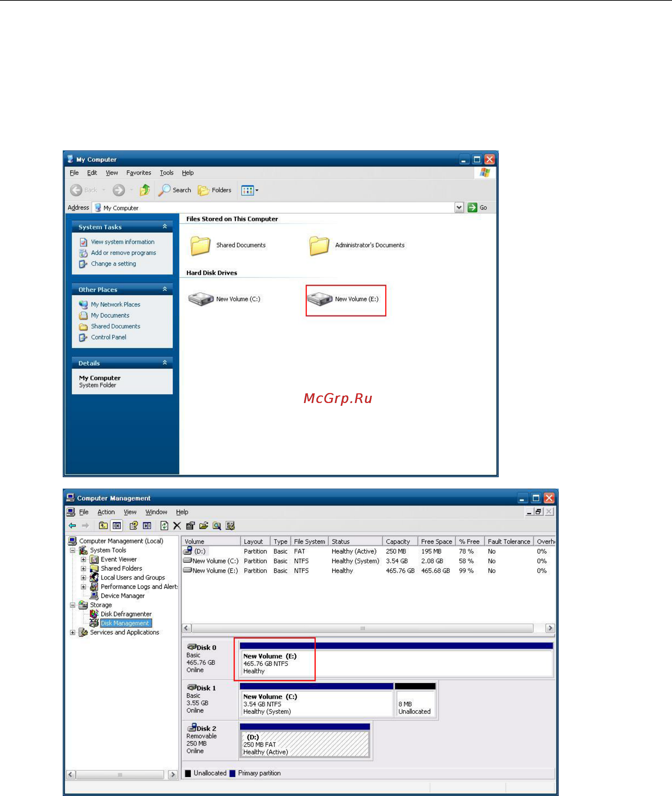Open the Favorites menu in My Computer
The height and width of the screenshot is (796, 672).
(x=139, y=173)
